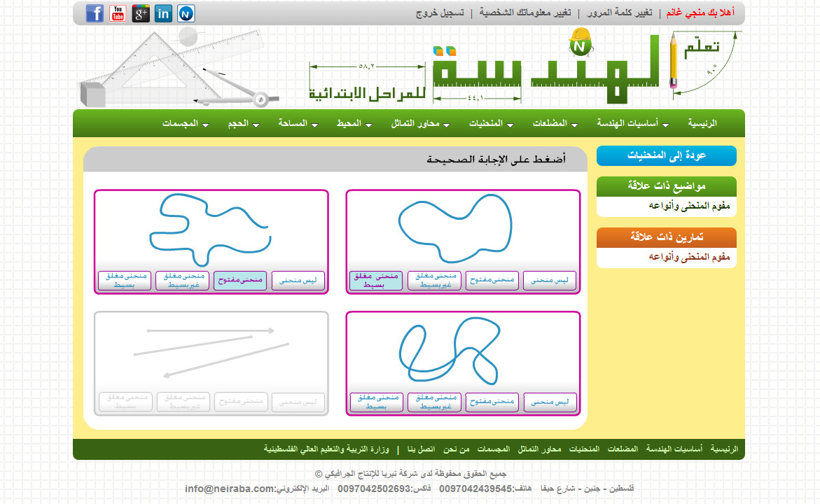Open the المجسمات menu in the top navigation
820x504 pixels.
coord(180,124)
